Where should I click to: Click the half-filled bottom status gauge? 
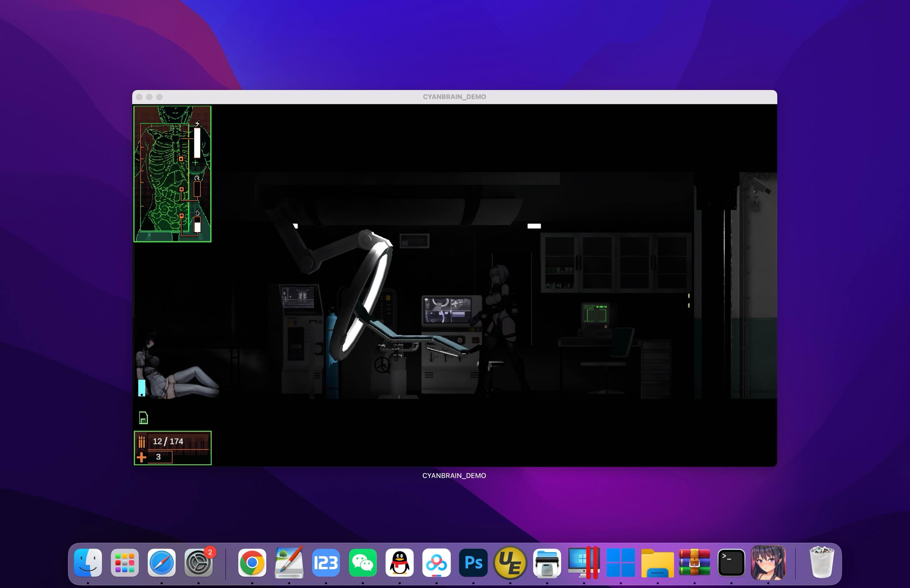(x=197, y=225)
